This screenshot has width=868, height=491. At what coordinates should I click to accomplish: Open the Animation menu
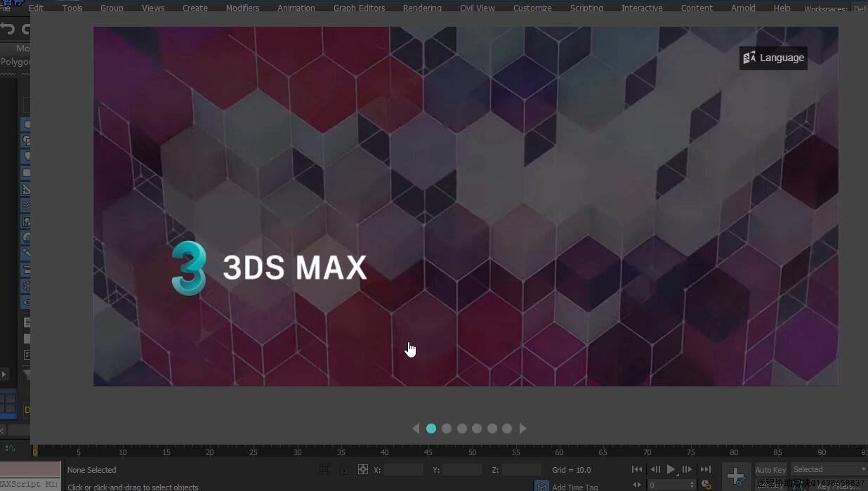(296, 8)
